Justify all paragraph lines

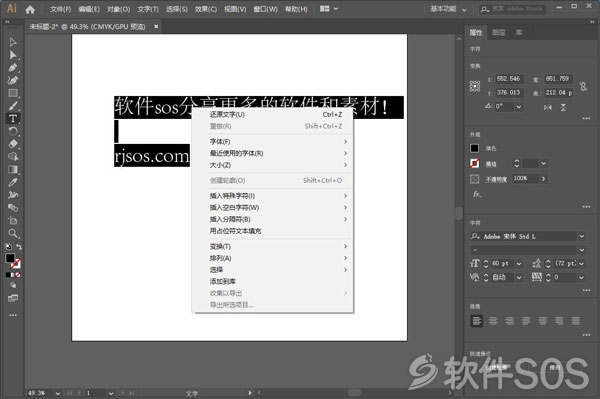(576, 321)
